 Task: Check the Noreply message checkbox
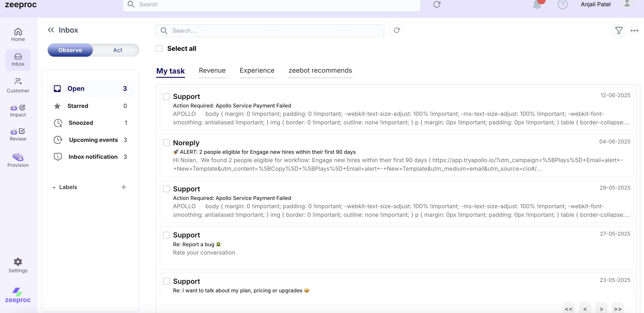pos(166,143)
